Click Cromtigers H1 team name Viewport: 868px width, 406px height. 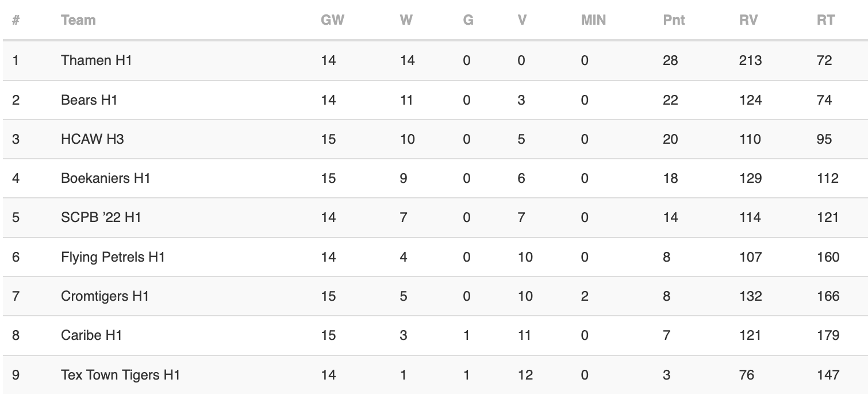[105, 296]
